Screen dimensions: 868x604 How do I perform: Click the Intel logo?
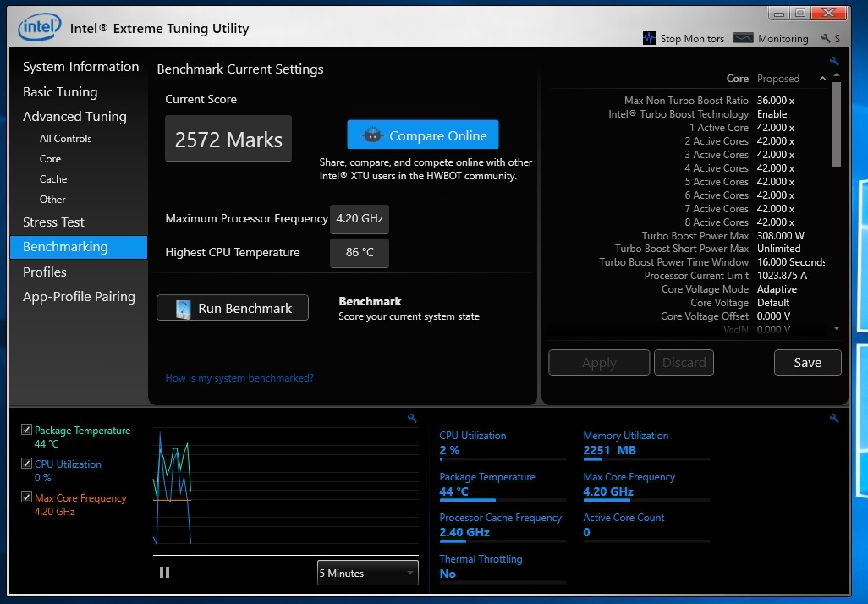tap(39, 27)
